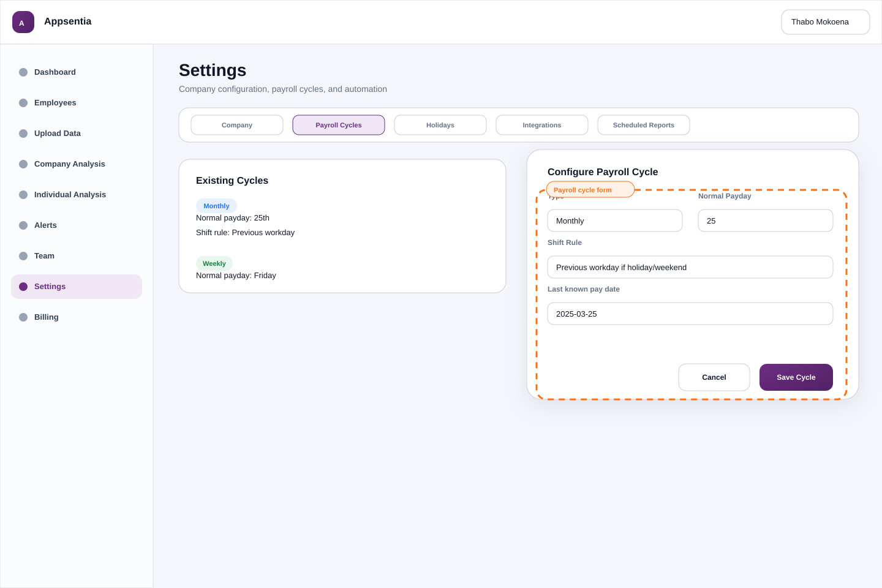Click the Settings page title
This screenshot has width=882, height=588.
pos(213,70)
